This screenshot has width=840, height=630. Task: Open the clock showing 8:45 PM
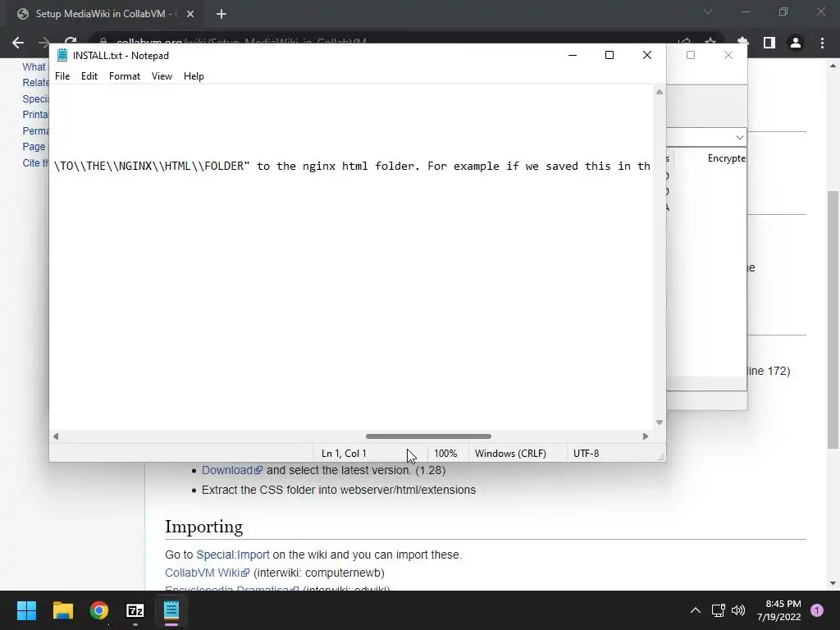779,610
